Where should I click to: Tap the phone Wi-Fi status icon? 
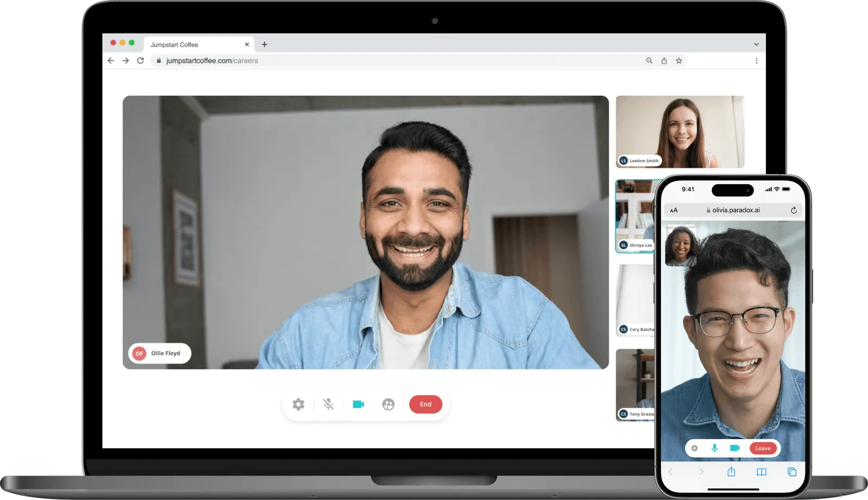[x=777, y=189]
